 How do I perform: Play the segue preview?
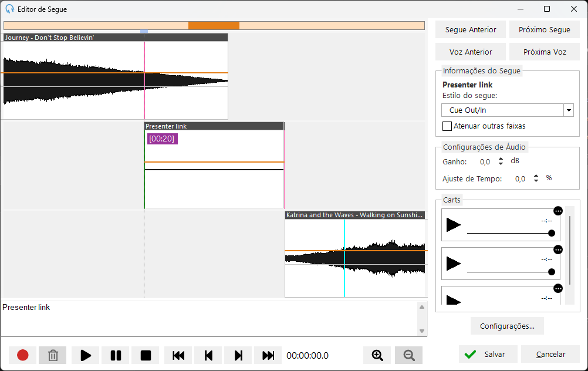(x=86, y=355)
